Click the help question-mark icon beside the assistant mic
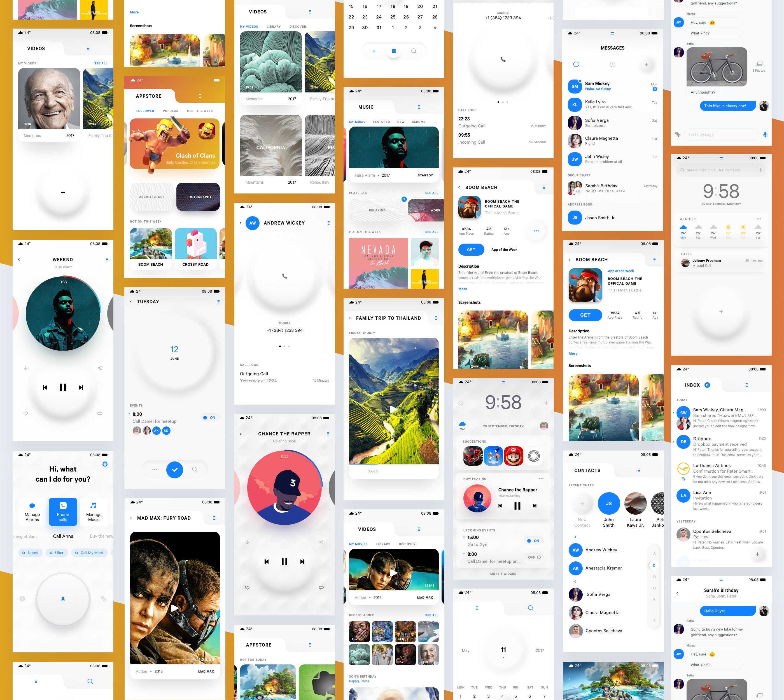 [22, 598]
